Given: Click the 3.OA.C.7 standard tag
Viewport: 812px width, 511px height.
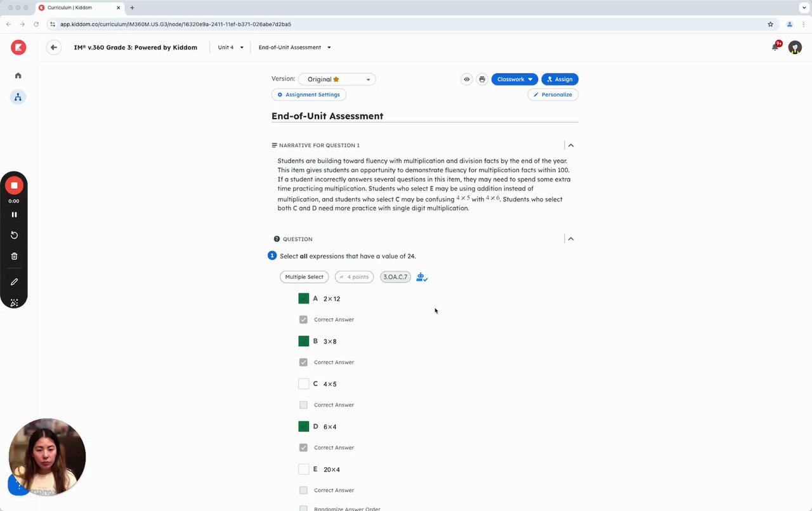Looking at the screenshot, I should [395, 277].
